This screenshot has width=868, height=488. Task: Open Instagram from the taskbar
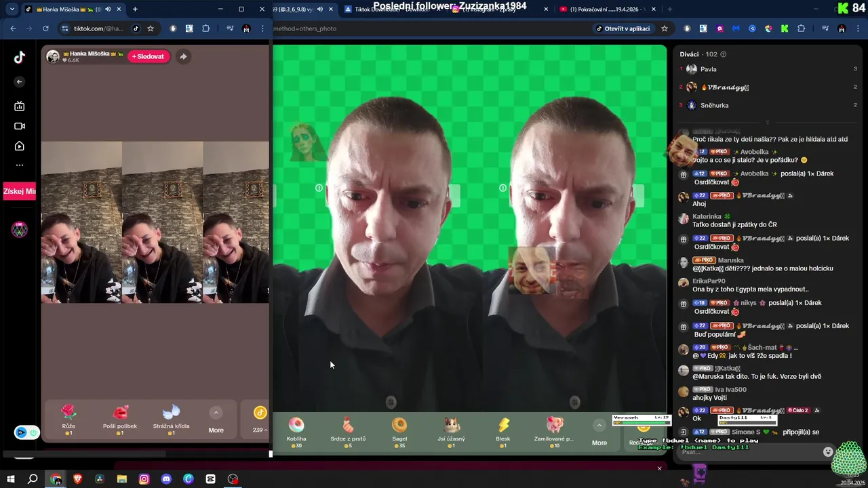pyautogui.click(x=144, y=479)
